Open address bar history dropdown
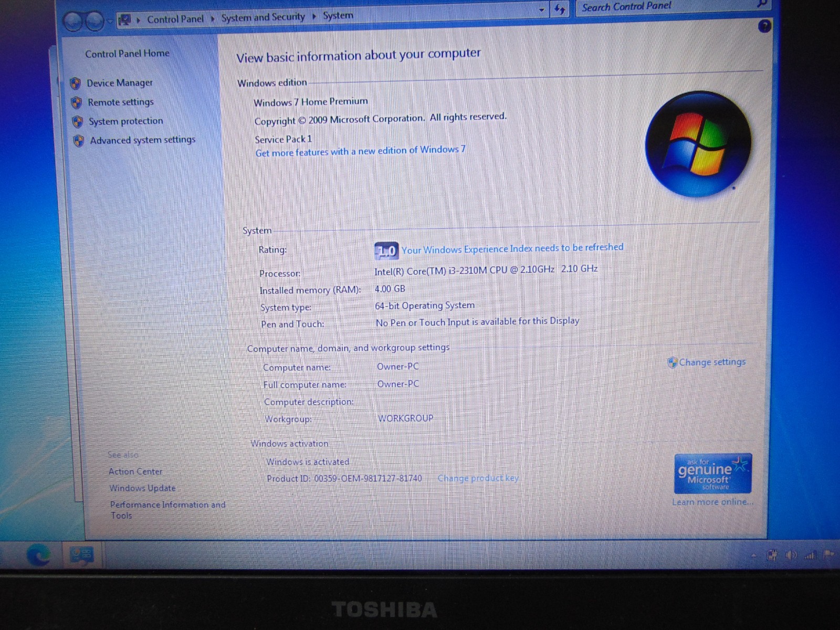This screenshot has width=840, height=630. 542,9
